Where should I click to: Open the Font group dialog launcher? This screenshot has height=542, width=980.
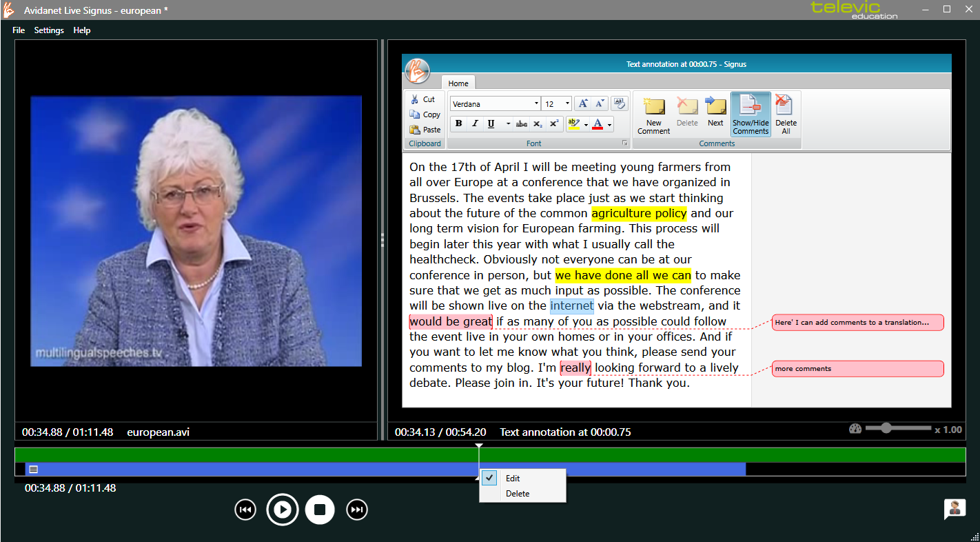[625, 143]
